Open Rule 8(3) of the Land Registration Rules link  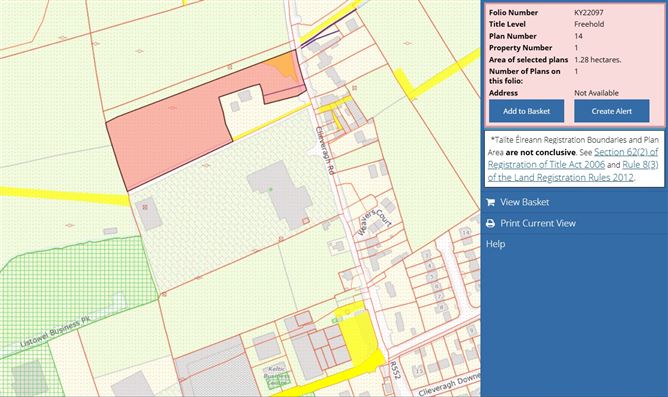click(x=573, y=171)
